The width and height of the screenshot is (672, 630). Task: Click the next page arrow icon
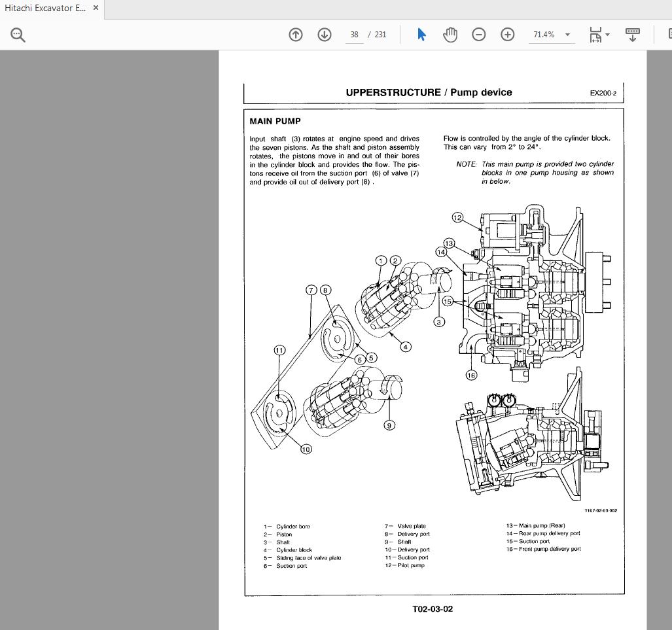pyautogui.click(x=324, y=34)
